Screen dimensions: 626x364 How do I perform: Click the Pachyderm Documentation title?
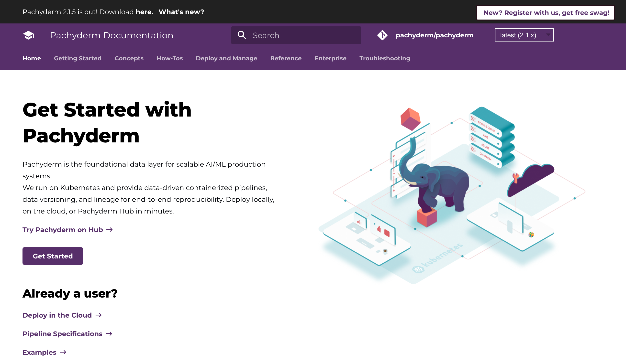tap(112, 35)
